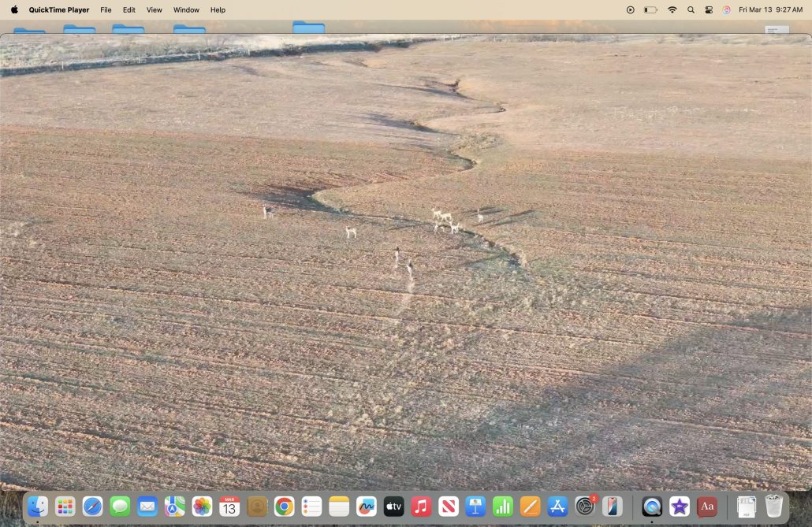Image resolution: width=812 pixels, height=527 pixels.
Task: Expand the Window menu
Action: click(186, 10)
